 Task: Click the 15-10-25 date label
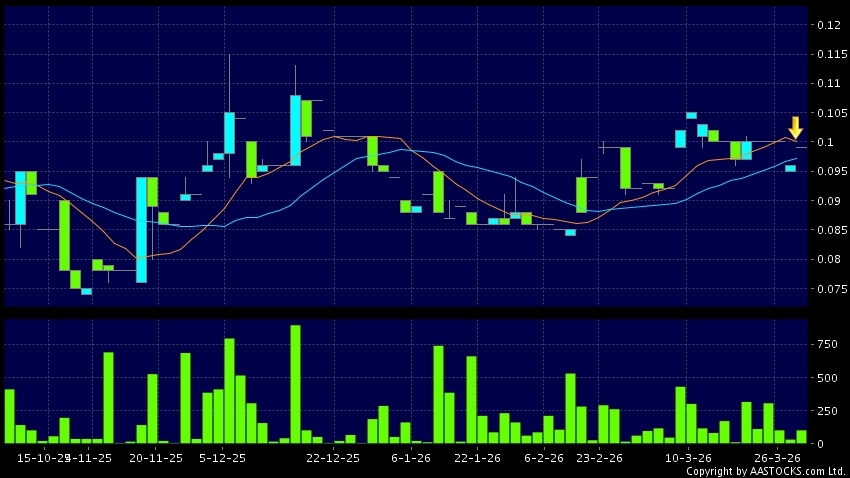point(44,457)
